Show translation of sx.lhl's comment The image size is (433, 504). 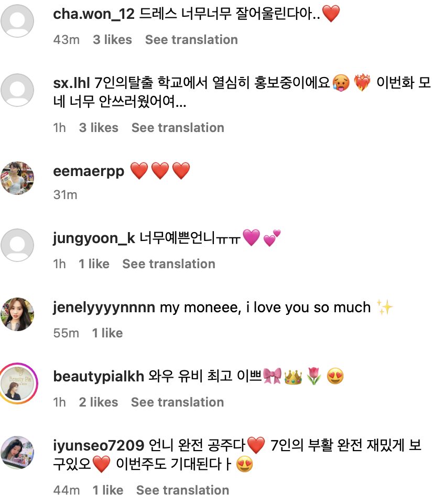(x=178, y=128)
